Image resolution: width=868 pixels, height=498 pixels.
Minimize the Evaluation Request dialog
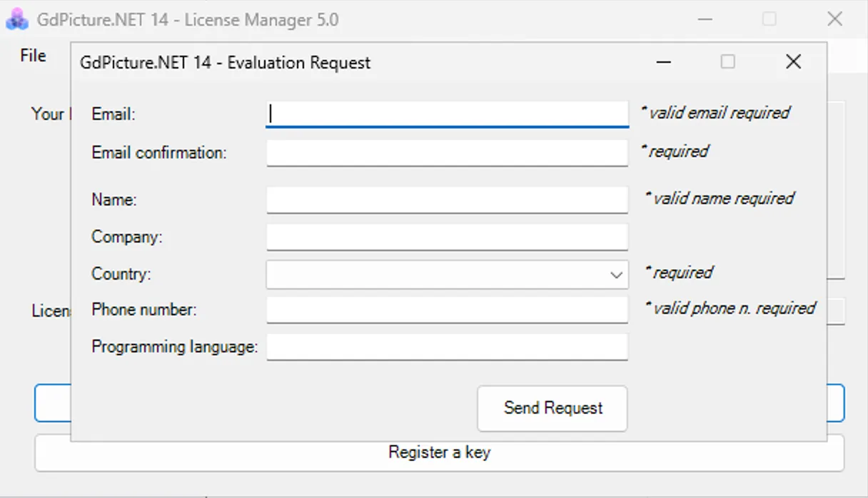(x=663, y=62)
